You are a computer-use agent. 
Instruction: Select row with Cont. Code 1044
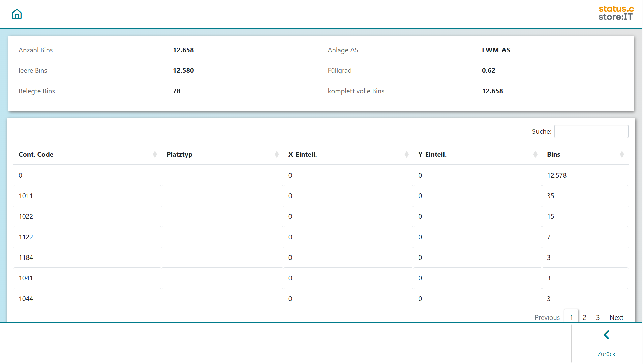[26, 299]
